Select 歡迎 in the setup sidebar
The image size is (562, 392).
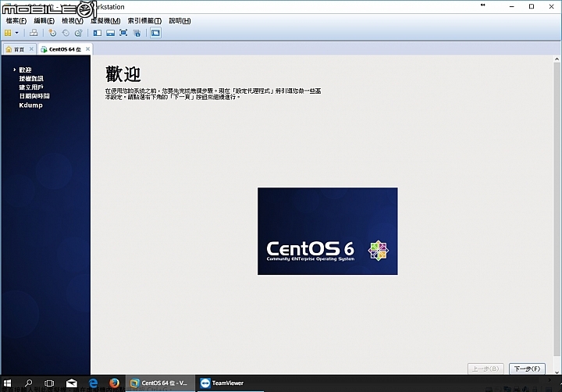point(25,70)
